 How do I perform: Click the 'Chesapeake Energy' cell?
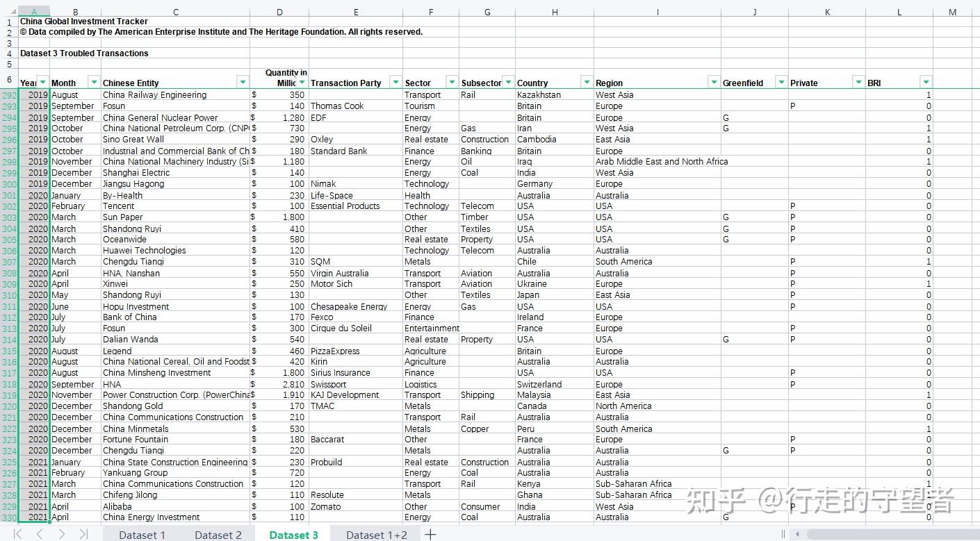pos(356,306)
